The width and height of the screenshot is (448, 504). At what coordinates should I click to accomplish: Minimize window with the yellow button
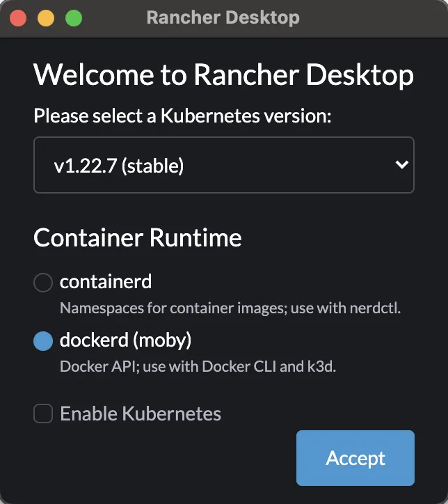tap(46, 18)
